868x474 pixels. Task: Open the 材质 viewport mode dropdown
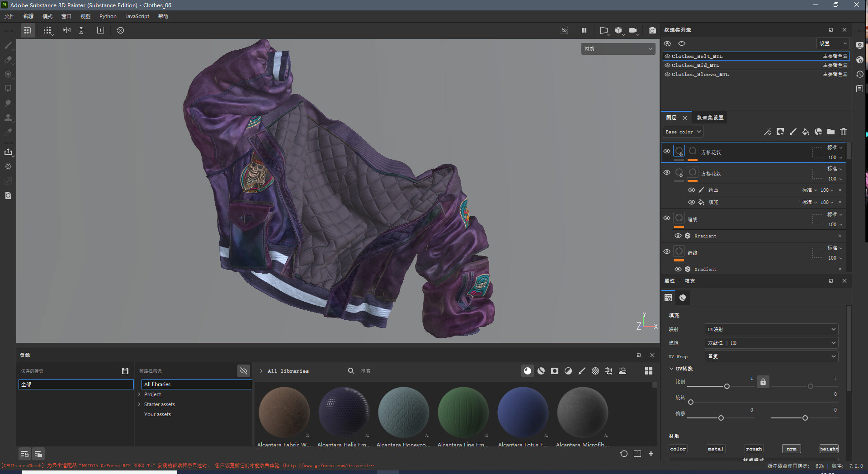click(618, 49)
